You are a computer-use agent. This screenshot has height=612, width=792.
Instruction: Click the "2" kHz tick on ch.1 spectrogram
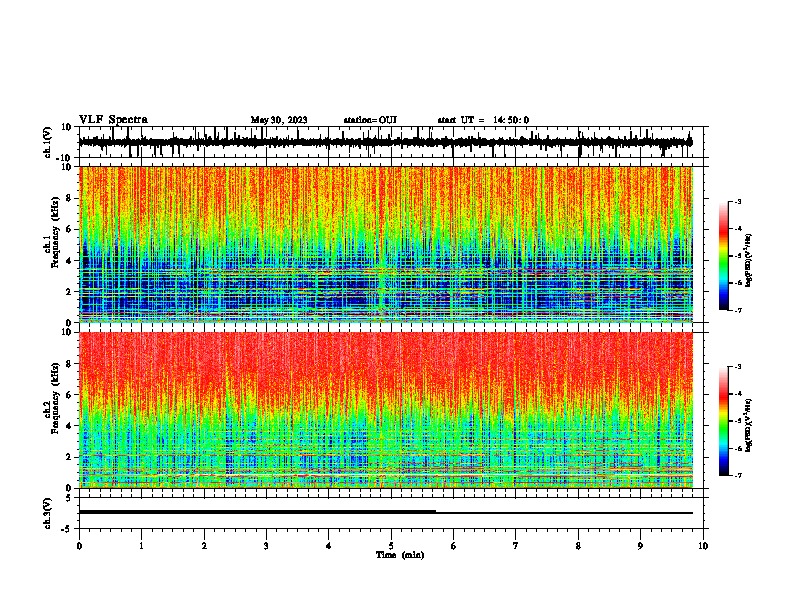pyautogui.click(x=69, y=292)
